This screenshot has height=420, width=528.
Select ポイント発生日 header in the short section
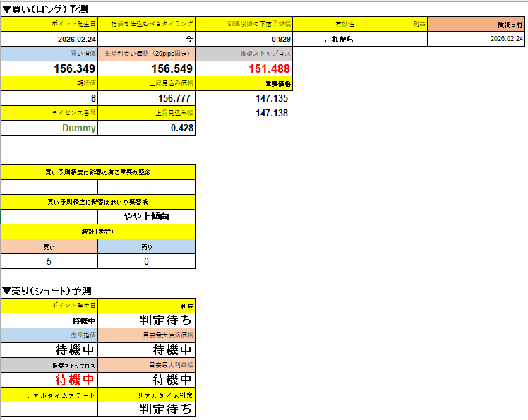tap(49, 306)
